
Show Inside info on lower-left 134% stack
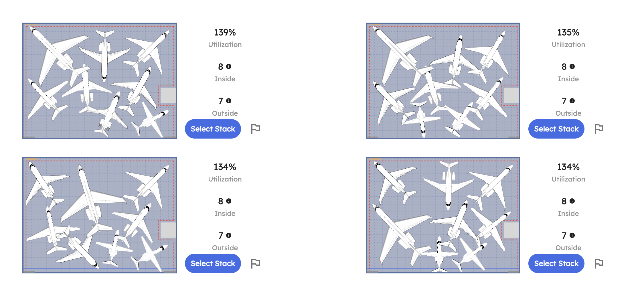click(x=229, y=201)
